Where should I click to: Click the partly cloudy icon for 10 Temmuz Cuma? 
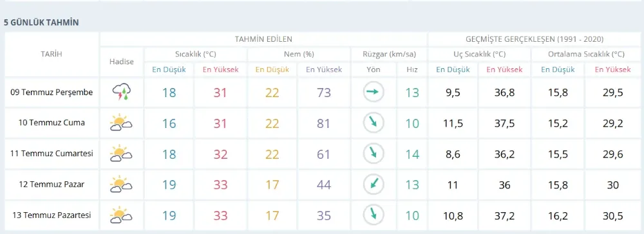point(121,123)
